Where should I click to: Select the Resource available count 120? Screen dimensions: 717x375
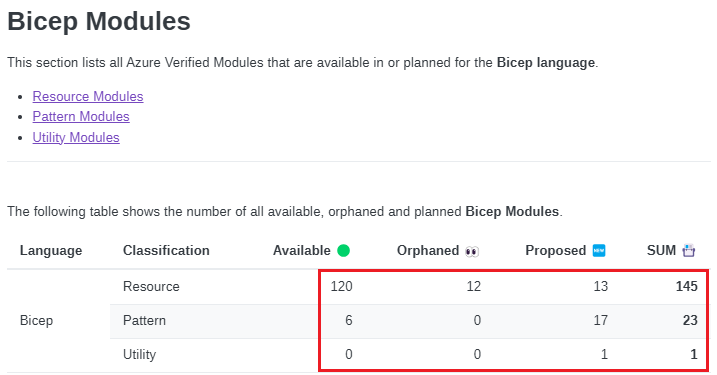click(342, 286)
